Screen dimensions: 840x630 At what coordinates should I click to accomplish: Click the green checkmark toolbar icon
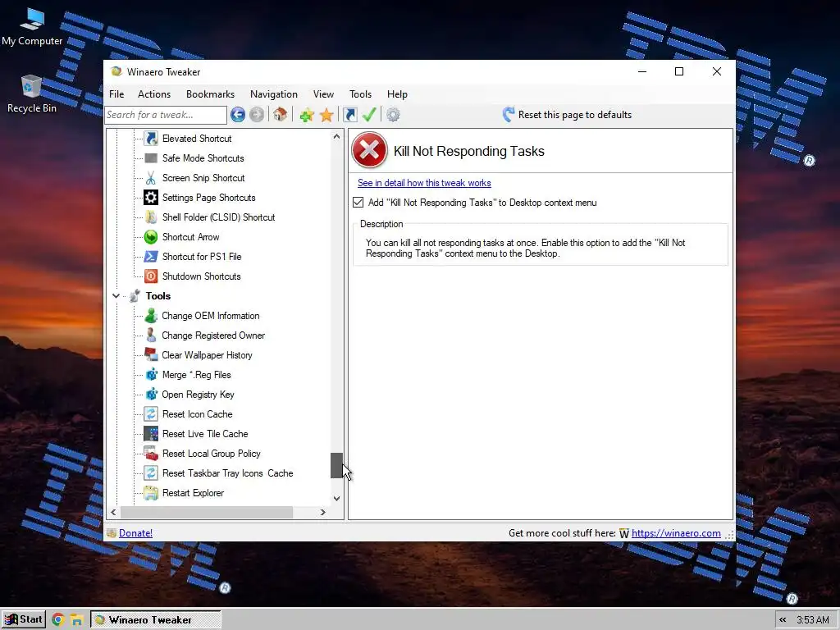pyautogui.click(x=369, y=115)
